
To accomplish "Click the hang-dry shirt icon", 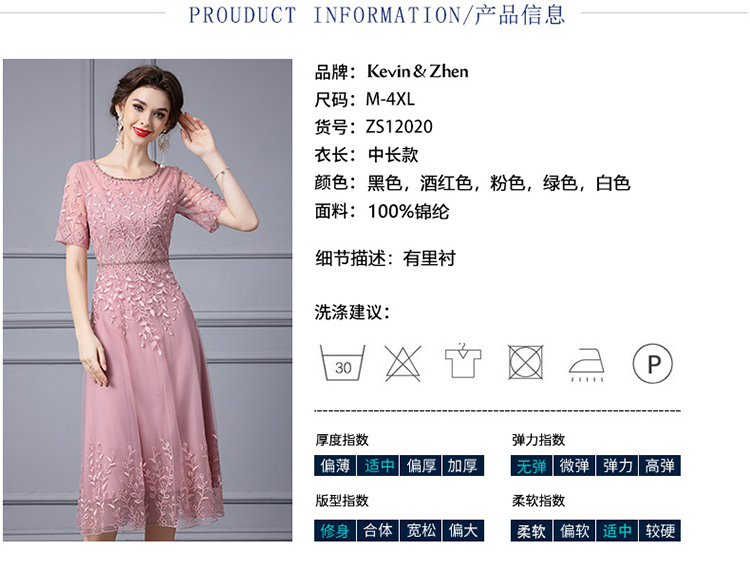I will 463,361.
